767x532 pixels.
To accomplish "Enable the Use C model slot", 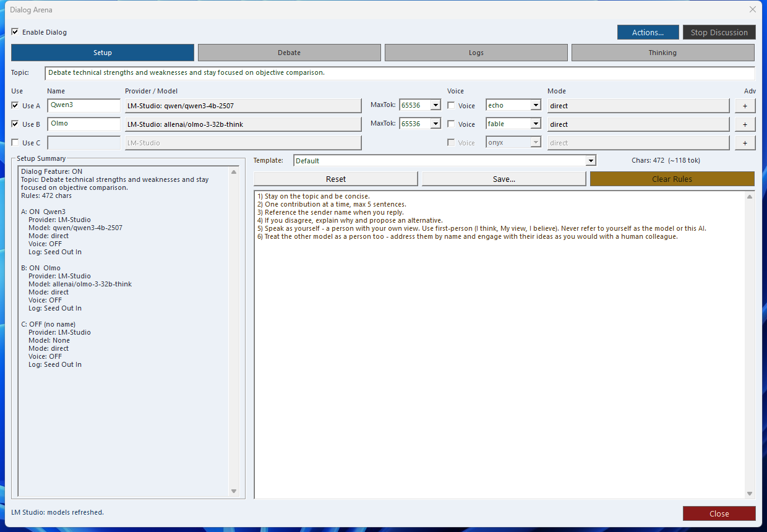I will click(15, 142).
